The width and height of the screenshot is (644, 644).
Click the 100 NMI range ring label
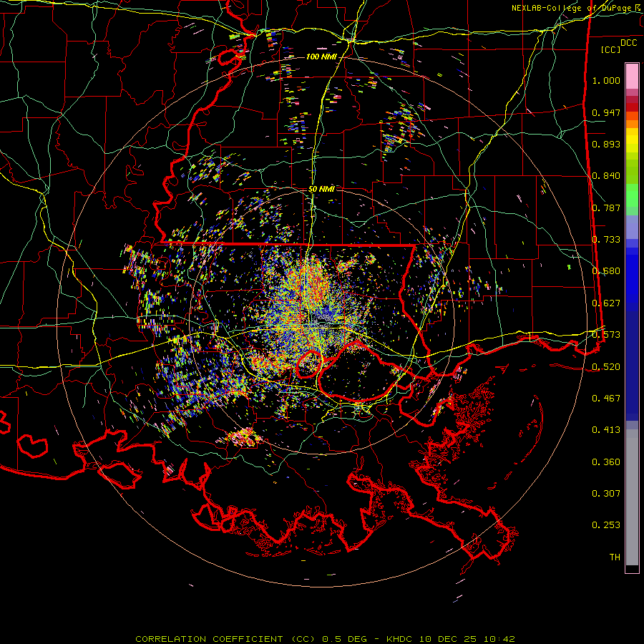[x=321, y=57]
